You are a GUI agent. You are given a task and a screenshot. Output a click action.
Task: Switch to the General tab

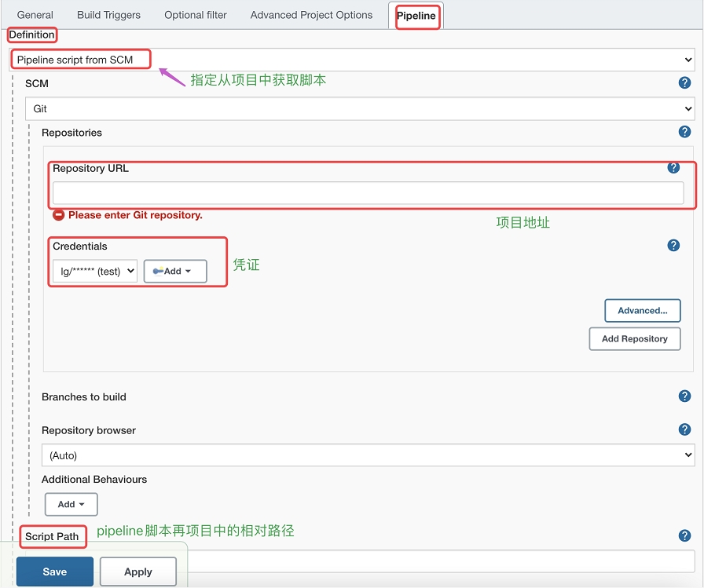click(35, 15)
